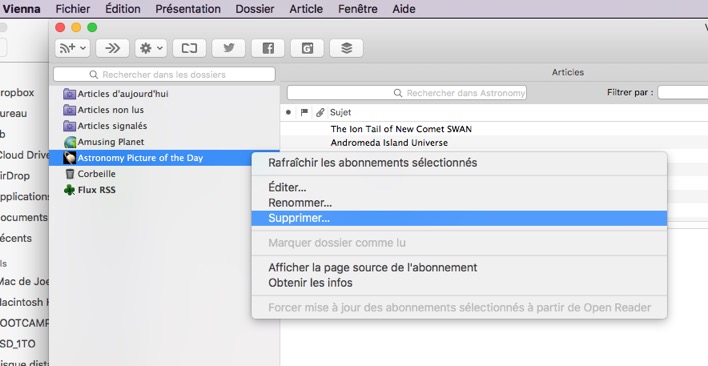Sort by the read-status dot column header
The image size is (708, 366).
point(289,112)
